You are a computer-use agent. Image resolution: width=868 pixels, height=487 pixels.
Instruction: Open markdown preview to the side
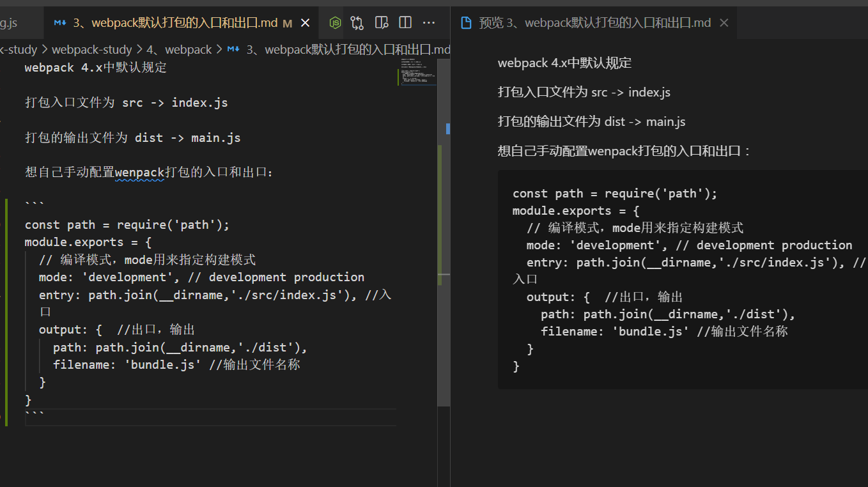382,22
